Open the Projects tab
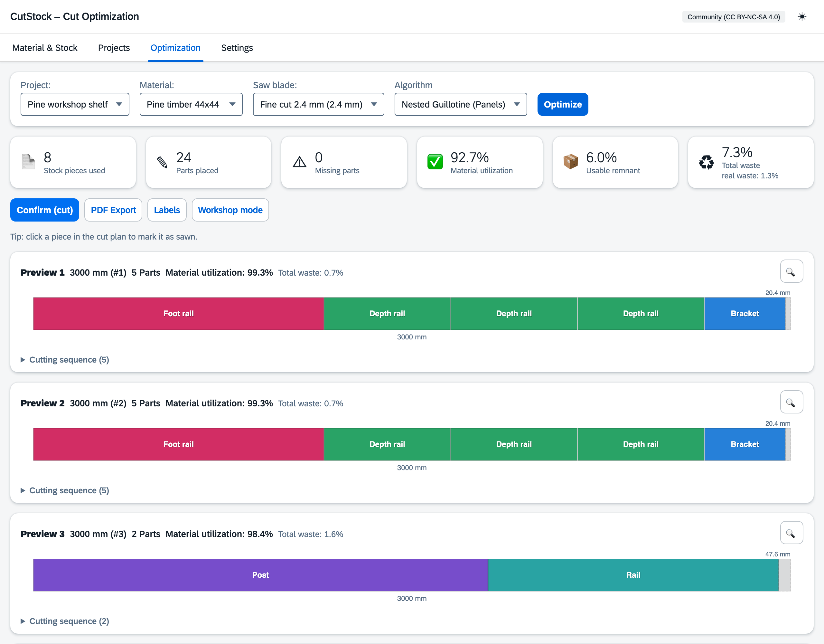The image size is (824, 644). (114, 48)
